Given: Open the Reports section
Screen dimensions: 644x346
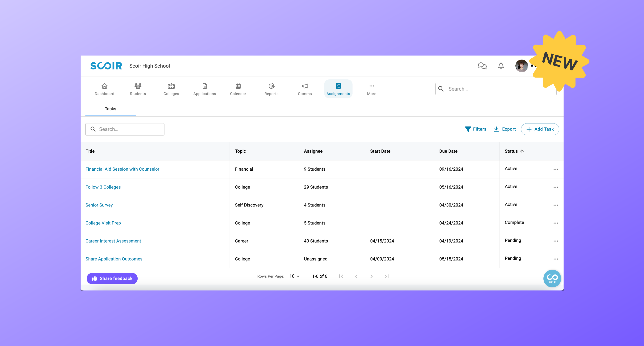Looking at the screenshot, I should (271, 89).
